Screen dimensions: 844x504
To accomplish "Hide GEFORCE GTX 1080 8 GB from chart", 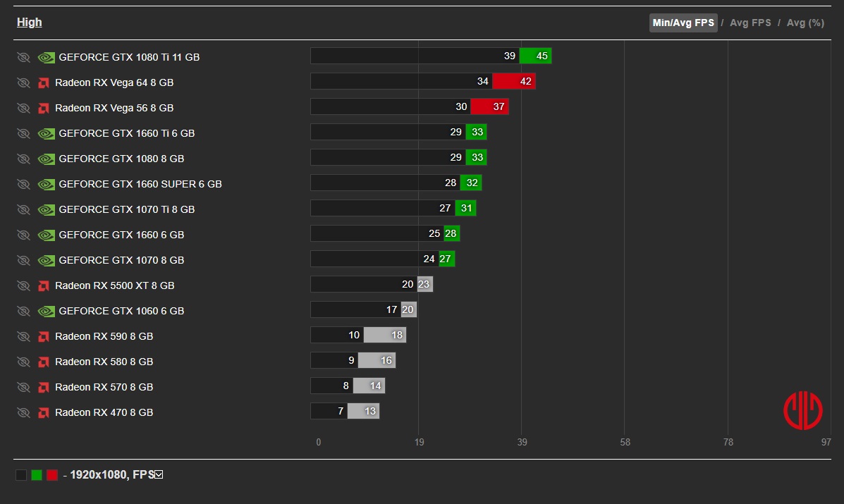I will [23, 159].
